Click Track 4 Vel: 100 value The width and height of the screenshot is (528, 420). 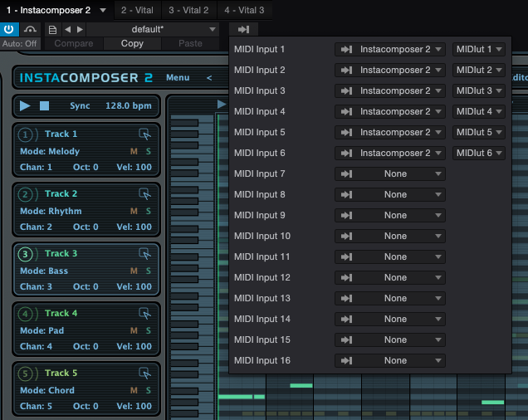134,347
